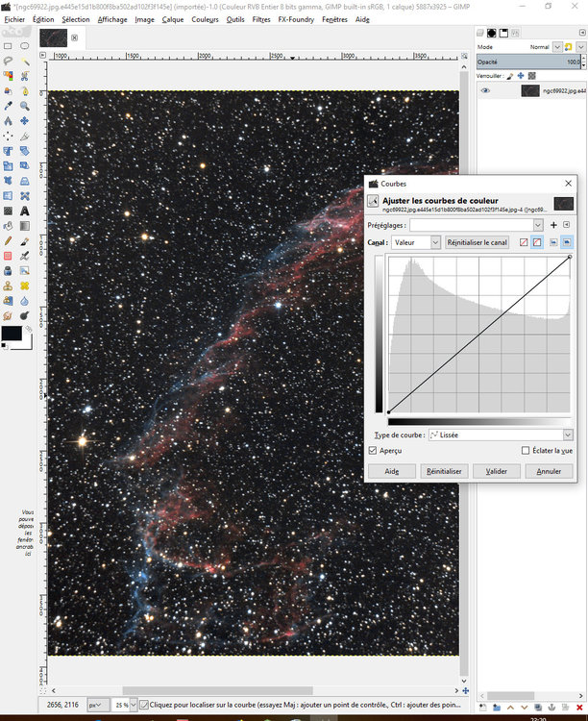Select the Bucket Fill tool

pyautogui.click(x=8, y=226)
